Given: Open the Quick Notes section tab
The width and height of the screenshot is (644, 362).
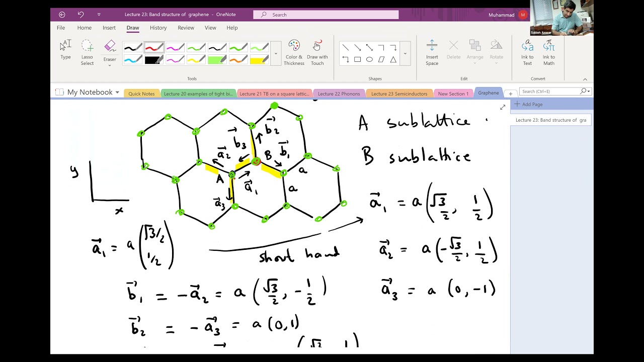Looking at the screenshot, I should click(x=141, y=94).
